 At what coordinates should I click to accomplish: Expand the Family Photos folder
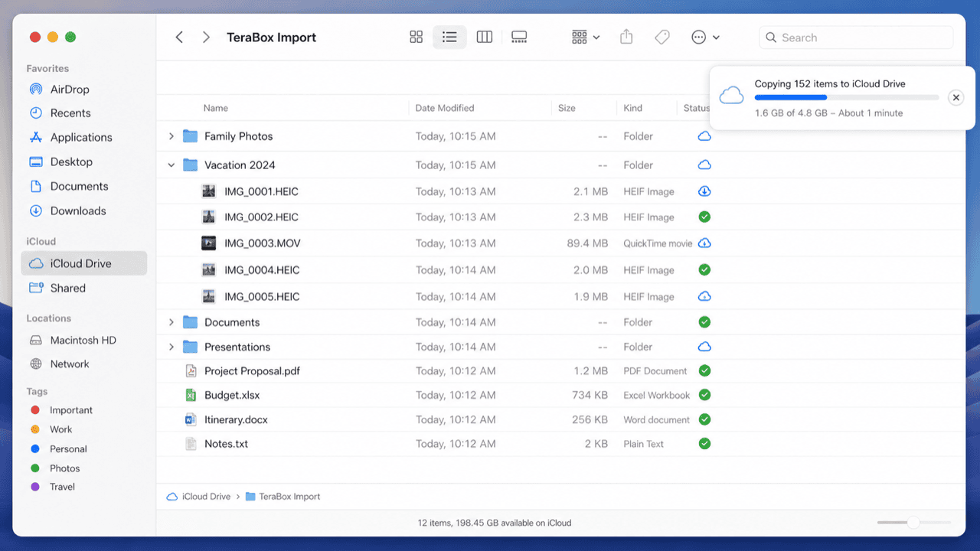pos(171,136)
